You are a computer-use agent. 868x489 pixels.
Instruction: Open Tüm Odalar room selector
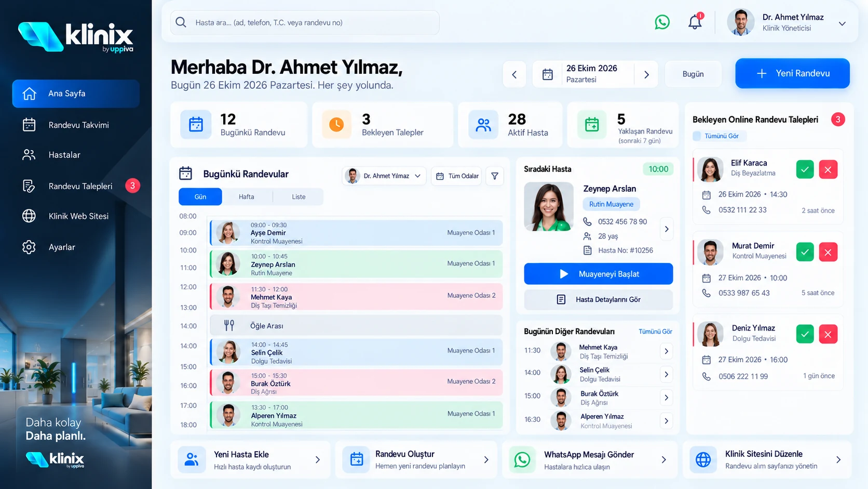click(457, 176)
